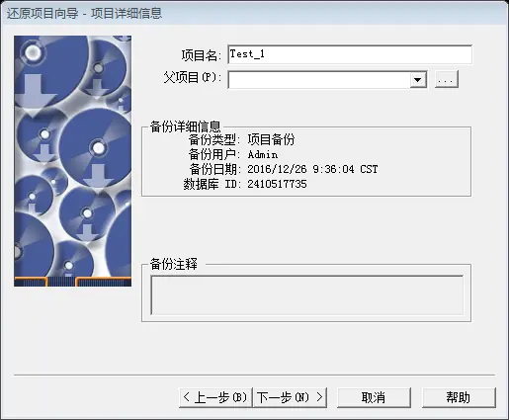
Task: Click the 还原项目向导 window title
Action: 84,14
